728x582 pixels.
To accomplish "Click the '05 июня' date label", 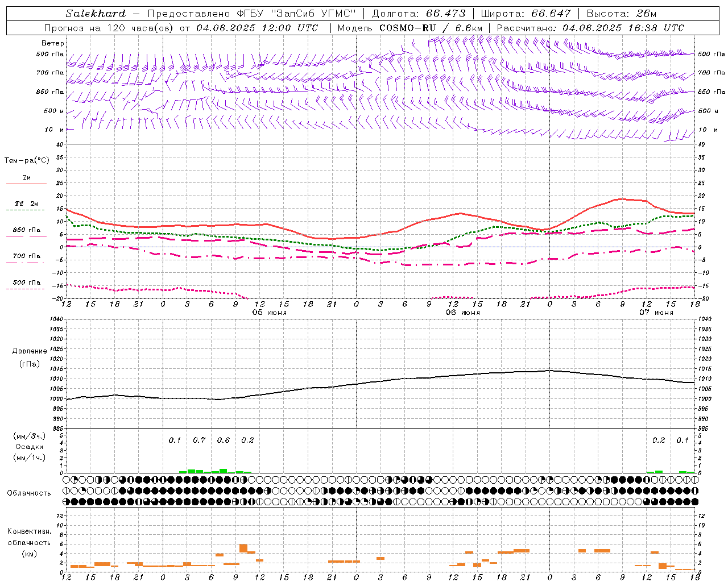I will click(x=270, y=313).
